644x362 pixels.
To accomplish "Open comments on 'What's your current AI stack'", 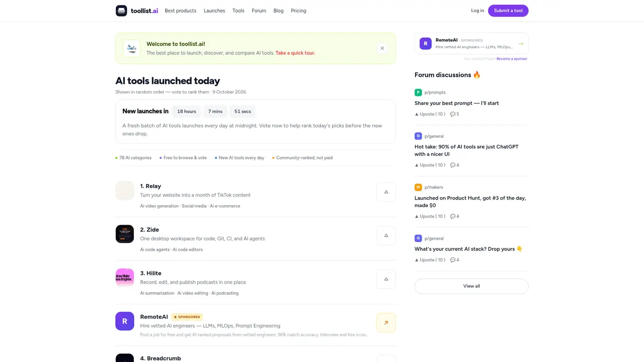I will 454,260.
